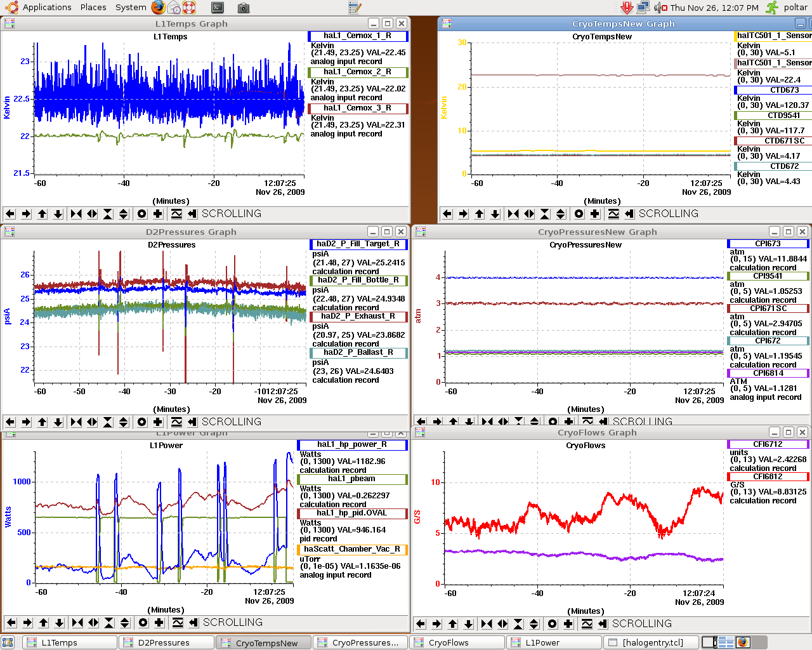Select the haD2_P_Fill_Bottle_R legend entry
This screenshot has width=812, height=650.
tap(358, 281)
